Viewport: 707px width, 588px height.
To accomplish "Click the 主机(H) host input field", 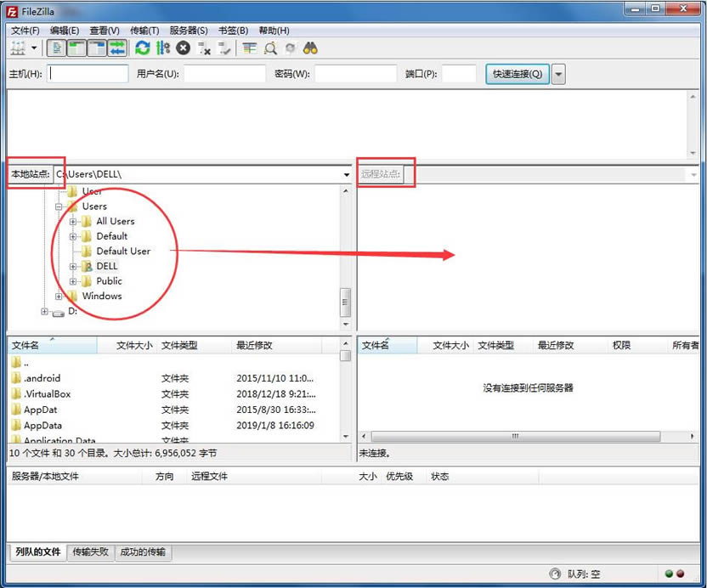I will pyautogui.click(x=88, y=74).
